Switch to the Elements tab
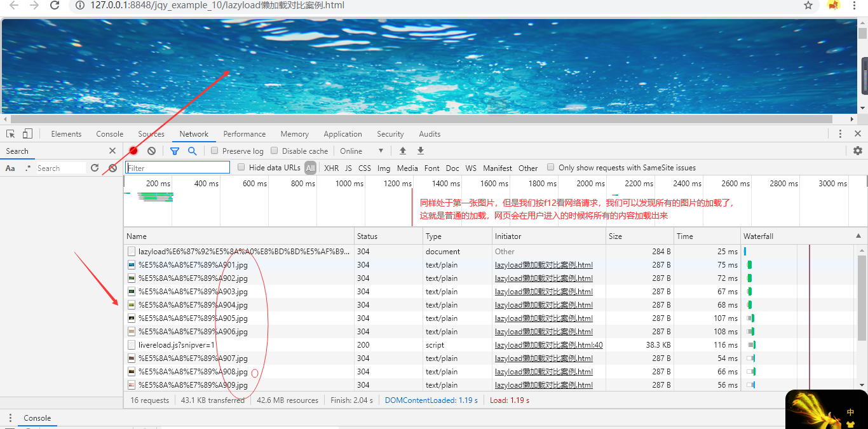The height and width of the screenshot is (429, 868). point(66,134)
